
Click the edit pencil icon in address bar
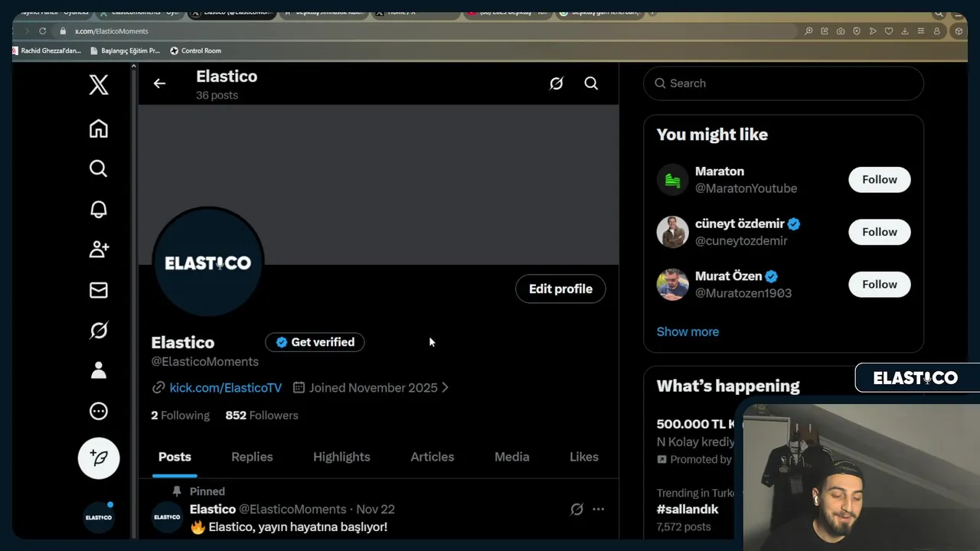tap(825, 31)
